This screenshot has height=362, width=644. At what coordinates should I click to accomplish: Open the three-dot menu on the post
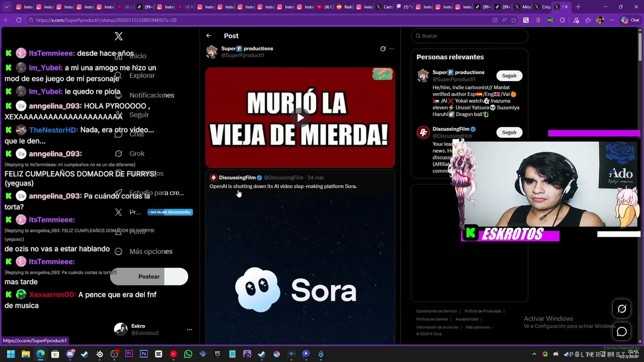pos(392,49)
